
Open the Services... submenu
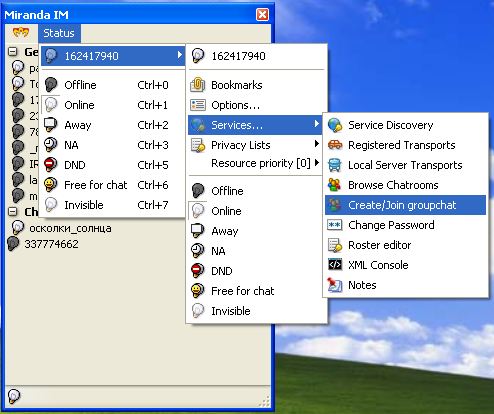coord(255,125)
